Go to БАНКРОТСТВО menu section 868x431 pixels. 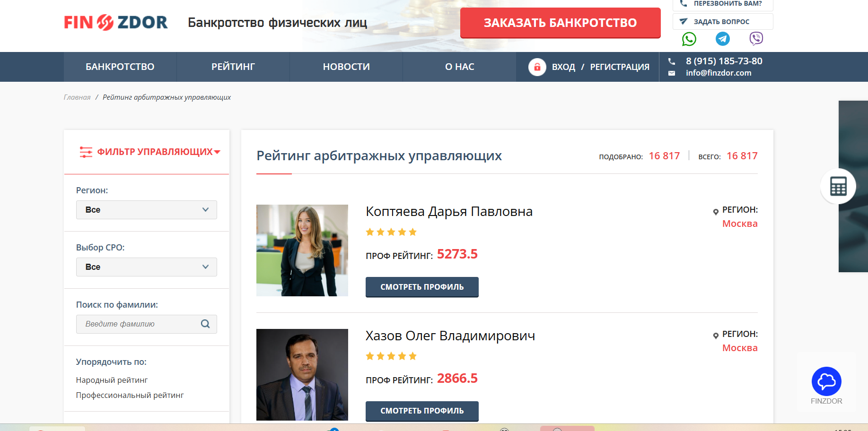click(120, 67)
